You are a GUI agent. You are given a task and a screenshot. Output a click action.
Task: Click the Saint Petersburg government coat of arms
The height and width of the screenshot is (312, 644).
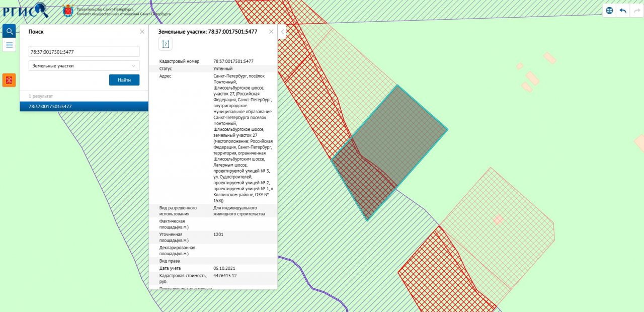point(67,10)
